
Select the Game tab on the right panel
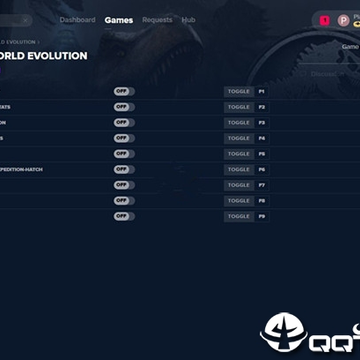coord(350,47)
